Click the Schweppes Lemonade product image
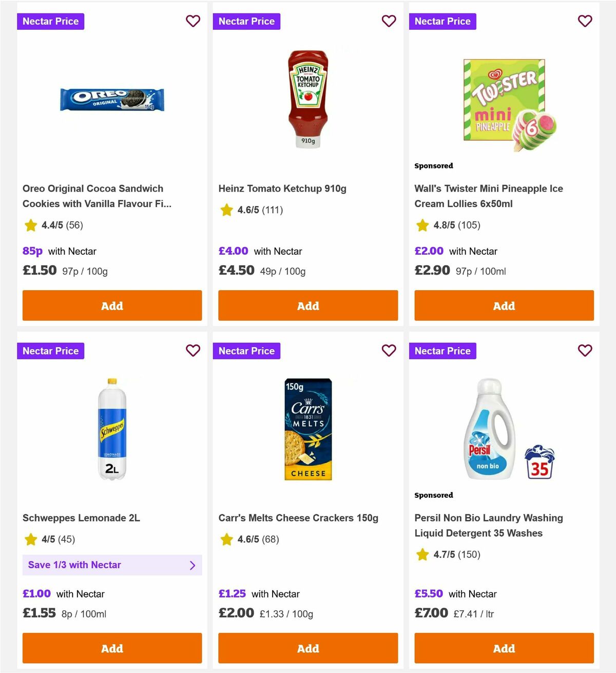Image resolution: width=616 pixels, height=673 pixels. click(x=112, y=432)
